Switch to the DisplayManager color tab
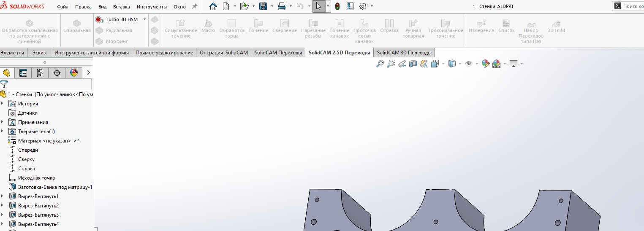This screenshot has height=231, width=644. [x=74, y=73]
